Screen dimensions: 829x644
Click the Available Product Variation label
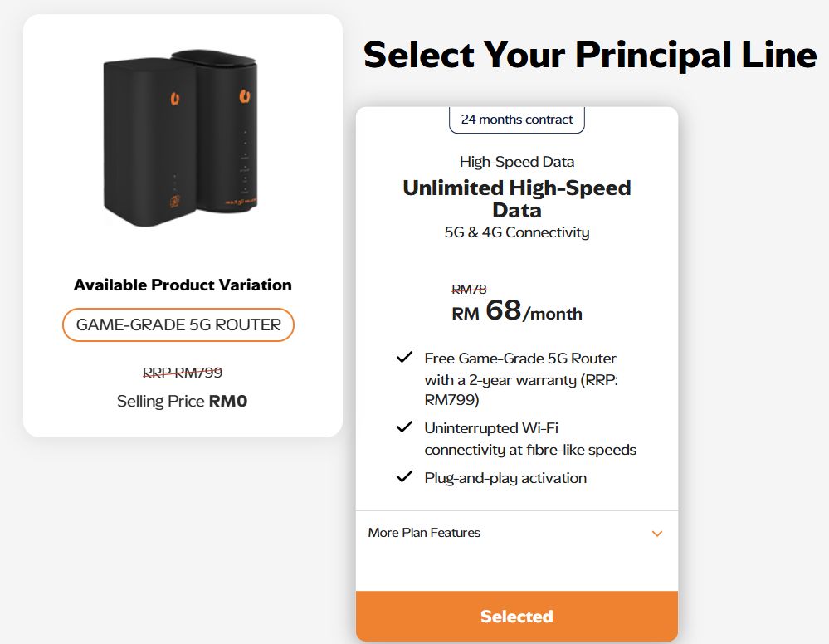183,285
